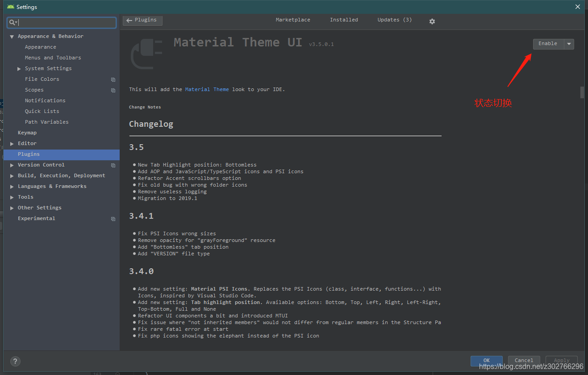Select File Colors in the tree

pyautogui.click(x=42, y=79)
